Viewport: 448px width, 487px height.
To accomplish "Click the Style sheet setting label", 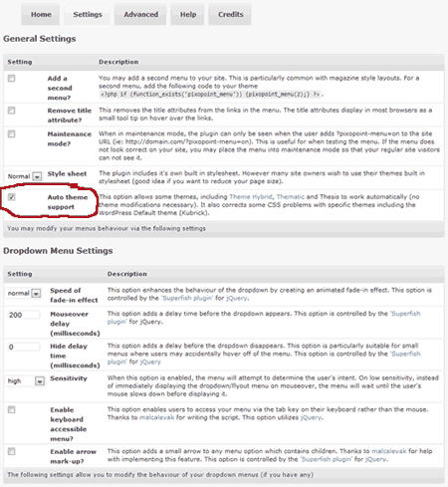I will coord(67,174).
